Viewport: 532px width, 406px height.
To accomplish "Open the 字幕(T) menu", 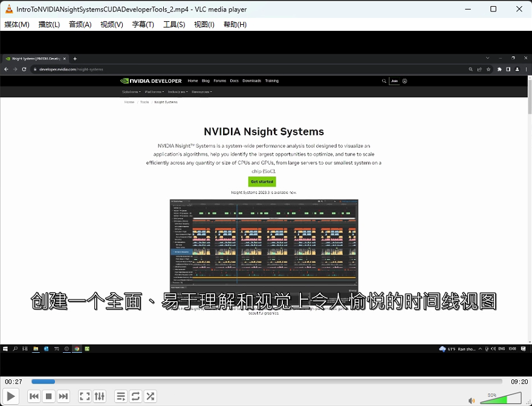I will tap(143, 25).
